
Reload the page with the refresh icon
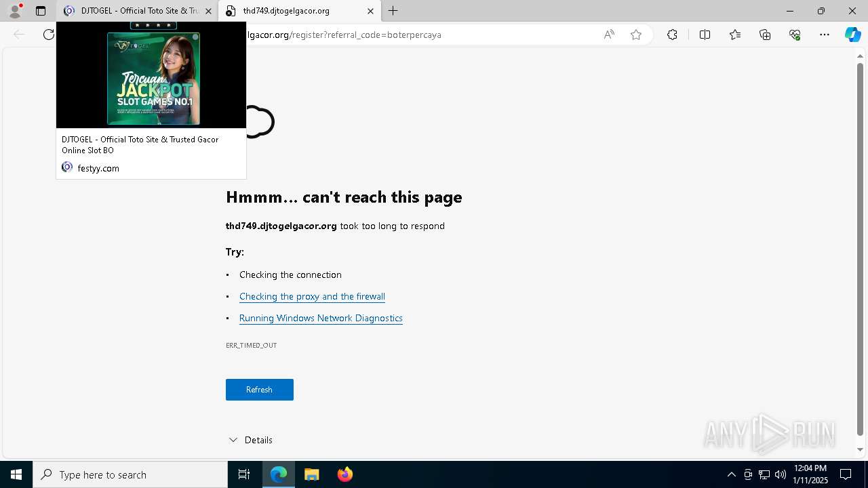pos(48,35)
